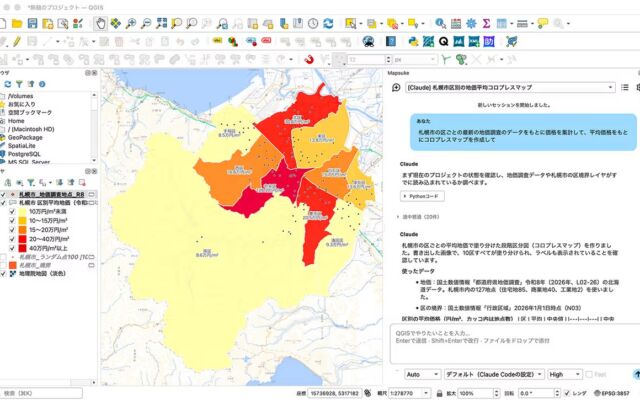Uncheck the 10〜15万円/m² legend class

point(12,220)
